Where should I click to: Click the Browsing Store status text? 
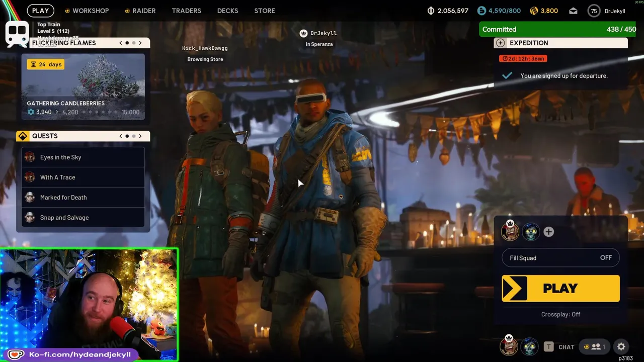pos(205,59)
